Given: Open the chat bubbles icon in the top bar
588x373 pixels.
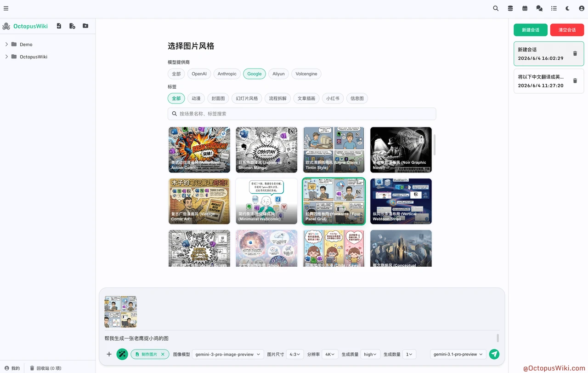Looking at the screenshot, I should pos(539,8).
